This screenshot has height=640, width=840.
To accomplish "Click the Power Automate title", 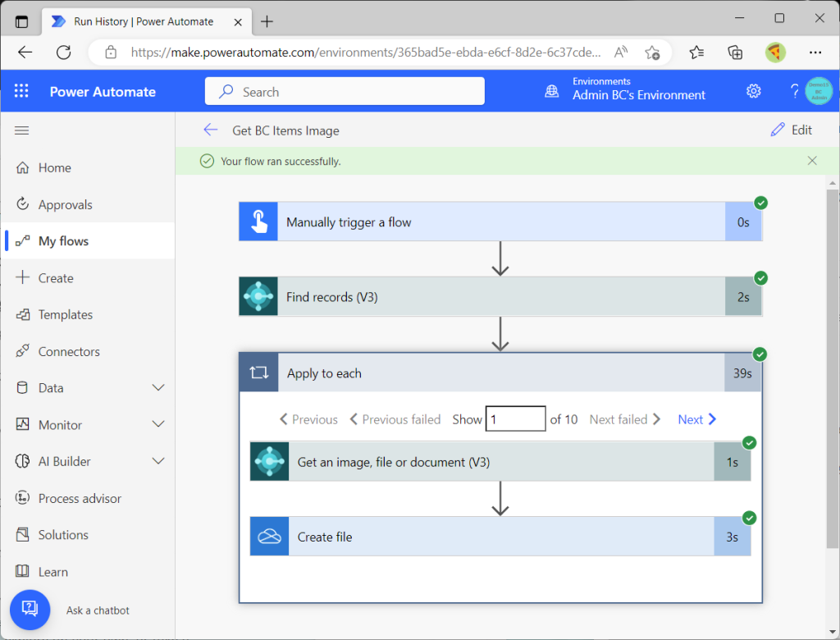I will pyautogui.click(x=103, y=92).
